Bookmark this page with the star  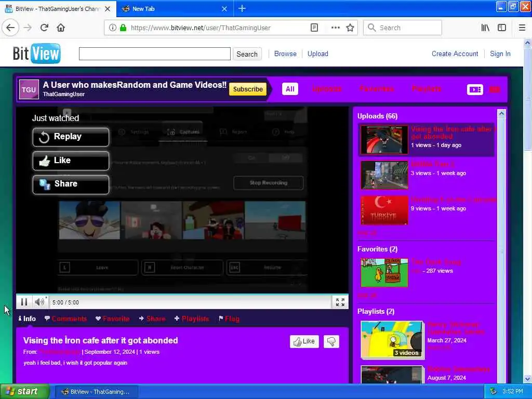pos(350,28)
